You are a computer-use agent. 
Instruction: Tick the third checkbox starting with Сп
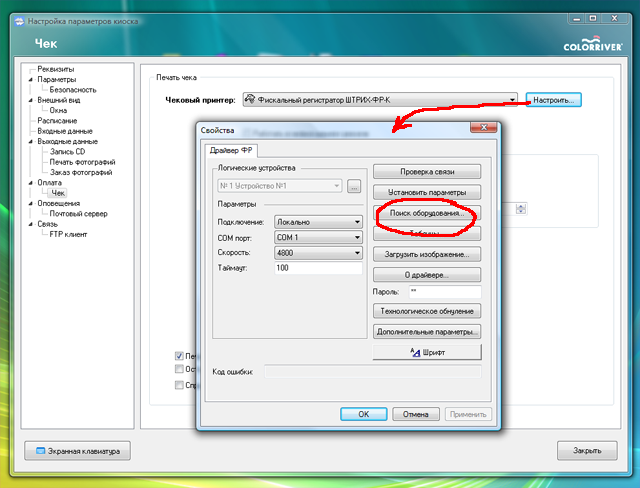tap(180, 385)
